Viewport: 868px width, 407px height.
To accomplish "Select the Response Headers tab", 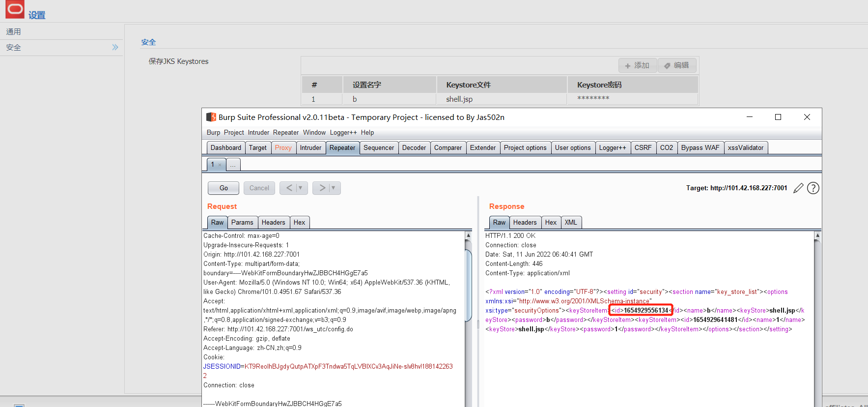I will click(x=525, y=223).
